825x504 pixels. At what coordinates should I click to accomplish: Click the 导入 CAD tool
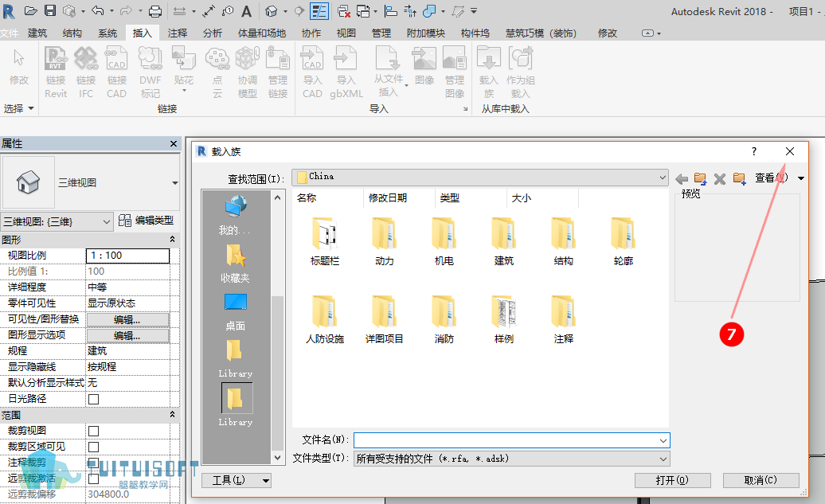pos(312,72)
